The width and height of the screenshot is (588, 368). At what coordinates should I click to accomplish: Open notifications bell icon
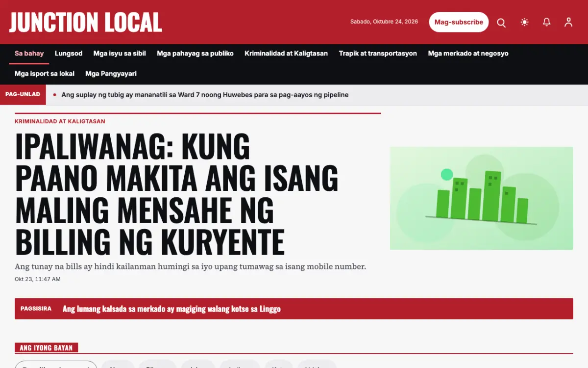click(x=546, y=22)
